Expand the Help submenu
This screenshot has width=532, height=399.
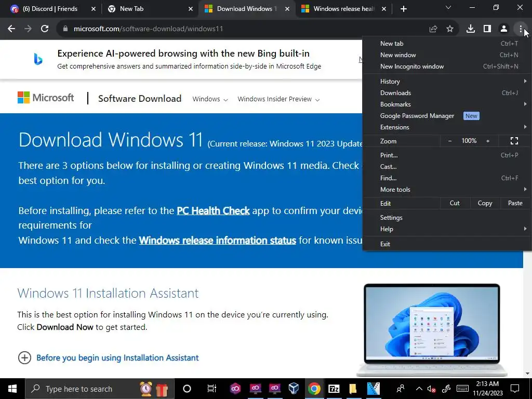coord(447,229)
